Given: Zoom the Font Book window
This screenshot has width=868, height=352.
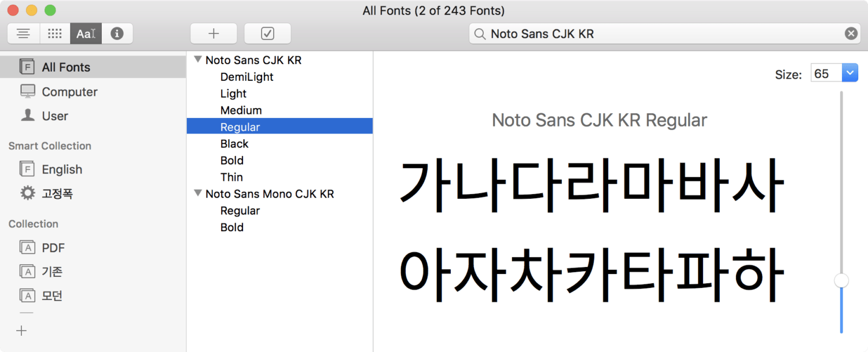Looking at the screenshot, I should tap(50, 10).
